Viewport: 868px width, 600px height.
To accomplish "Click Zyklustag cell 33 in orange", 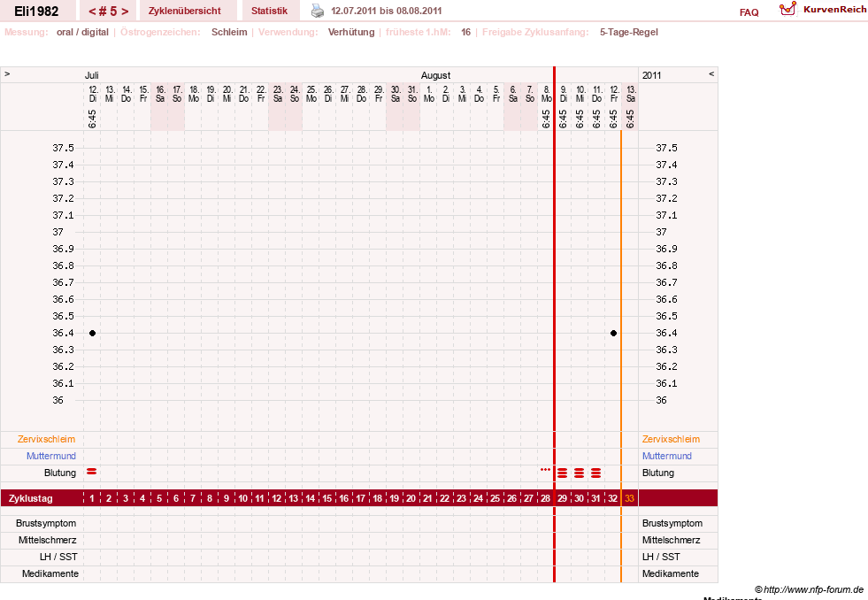I will pyautogui.click(x=629, y=498).
